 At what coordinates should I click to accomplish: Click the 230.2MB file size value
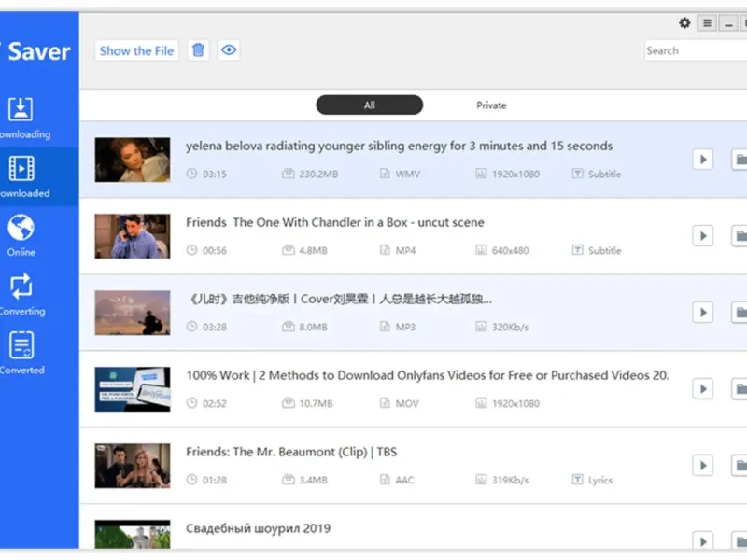point(318,174)
